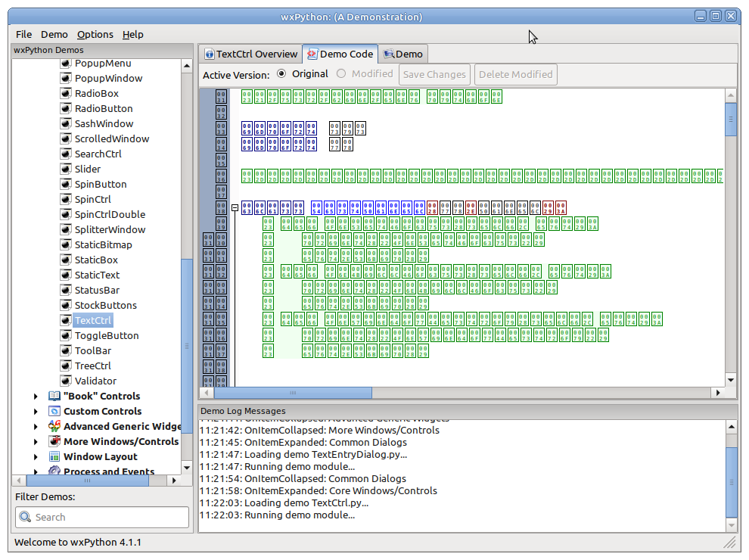Click the icon beside ToggleButton
The width and height of the screenshot is (749, 560).
pos(66,335)
